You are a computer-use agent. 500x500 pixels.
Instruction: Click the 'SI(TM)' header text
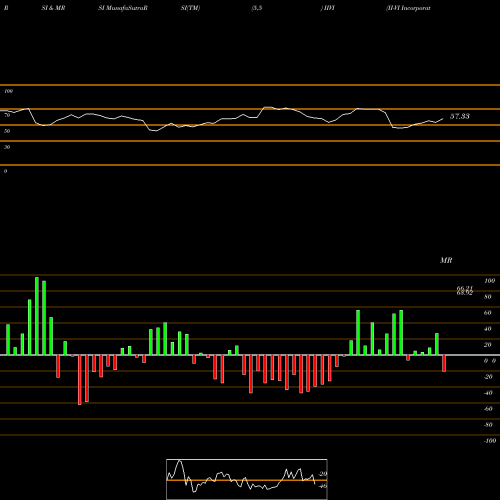click(190, 8)
